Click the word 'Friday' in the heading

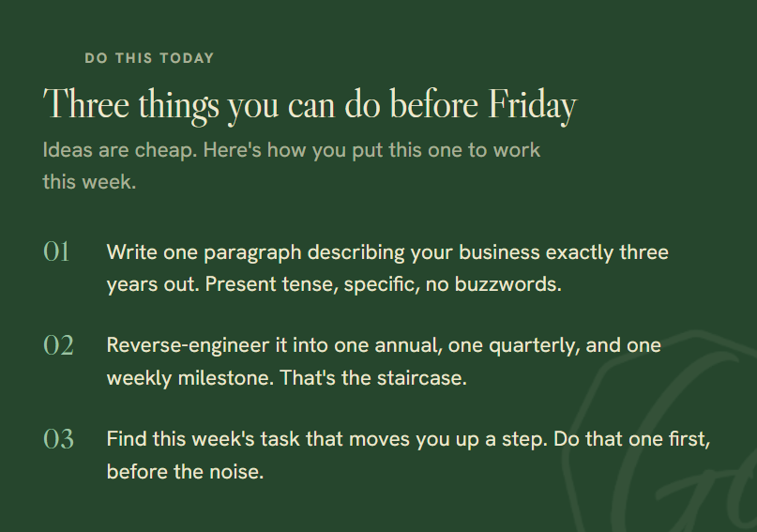(533, 106)
